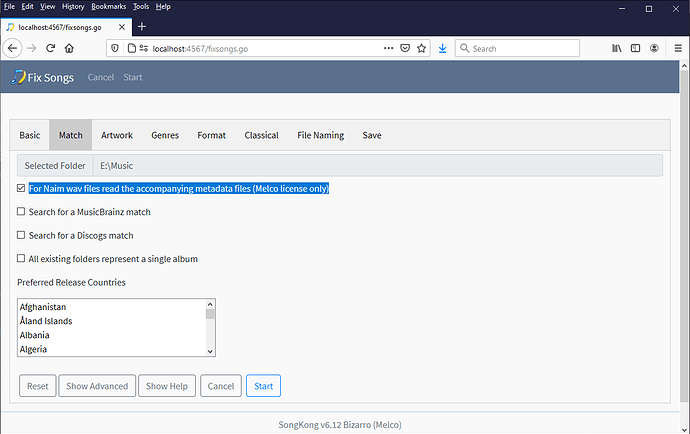Switch to the Genres tab
690x434 pixels.
[x=165, y=135]
